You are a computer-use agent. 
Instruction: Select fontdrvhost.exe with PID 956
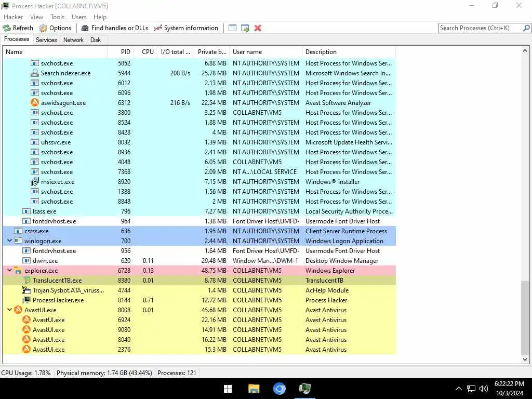(x=199, y=251)
